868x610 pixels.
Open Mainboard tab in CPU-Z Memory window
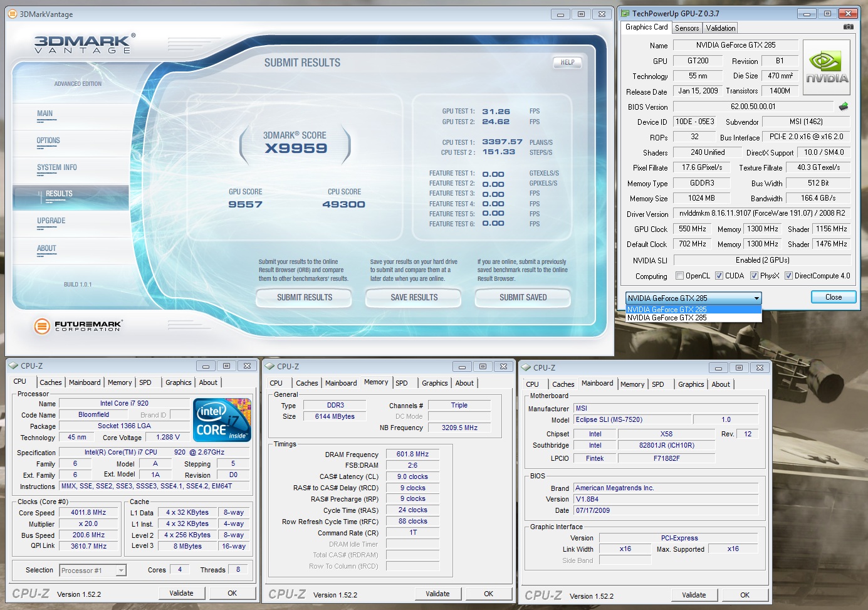point(341,383)
